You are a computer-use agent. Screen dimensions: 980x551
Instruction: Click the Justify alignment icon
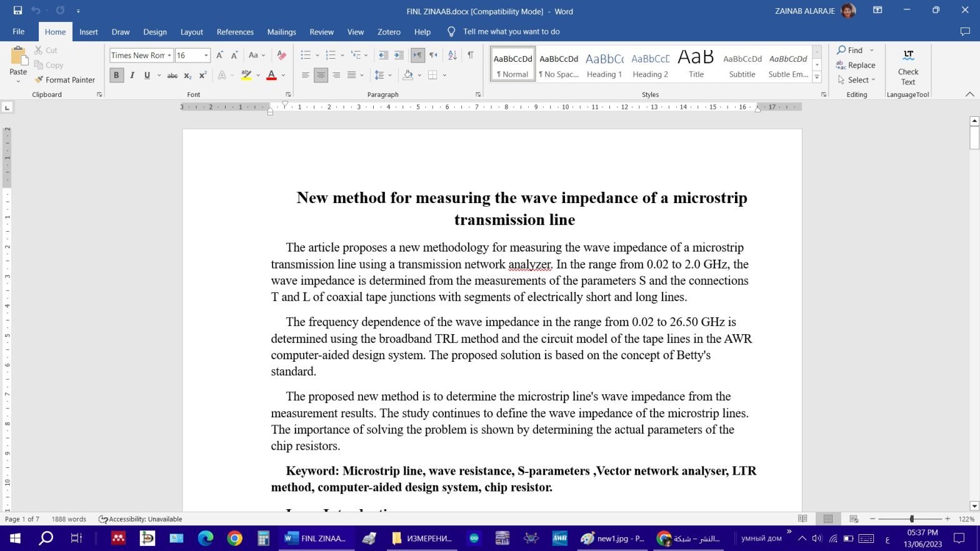pyautogui.click(x=352, y=76)
